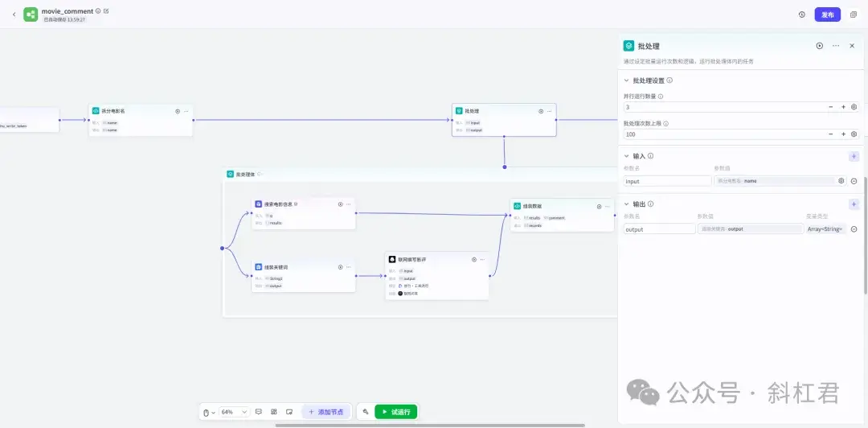
Task: Click the add comment toolbar icon
Action: 259,412
